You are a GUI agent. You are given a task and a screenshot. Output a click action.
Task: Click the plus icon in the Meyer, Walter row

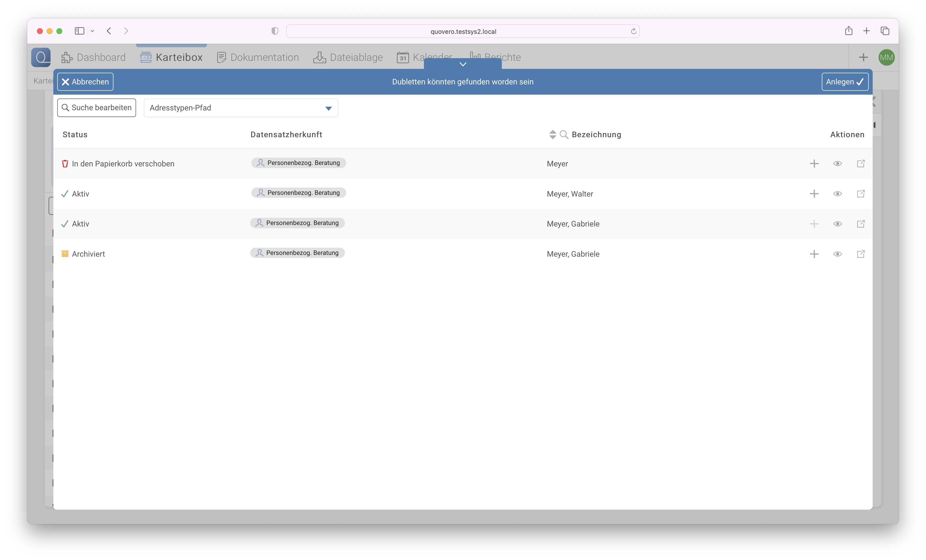coord(814,194)
